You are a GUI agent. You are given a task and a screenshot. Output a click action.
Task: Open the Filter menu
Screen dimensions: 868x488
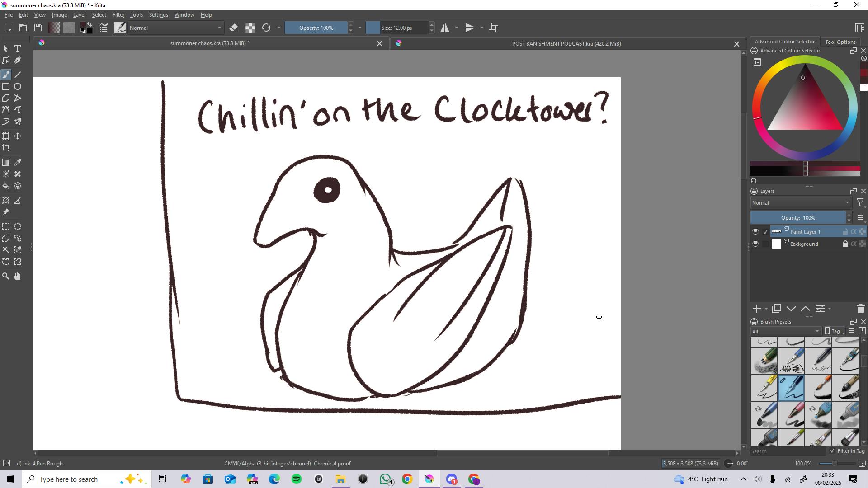(x=118, y=15)
